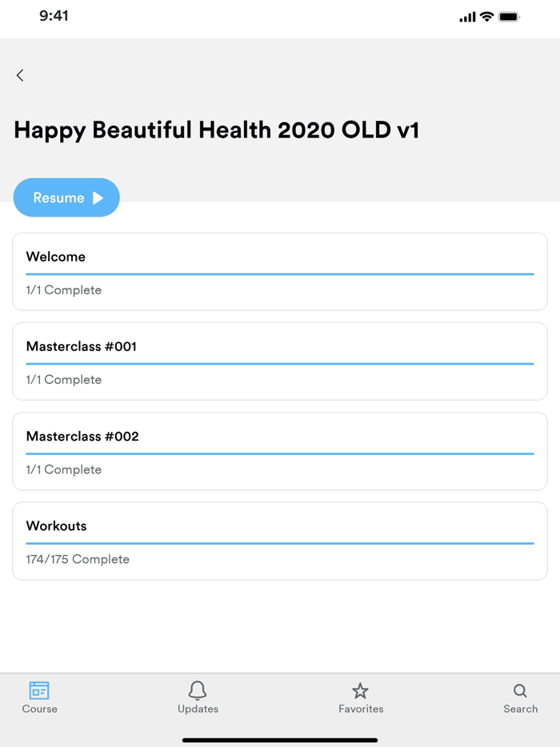The image size is (560, 747).
Task: Switch to the Favorites tab
Action: (x=360, y=697)
